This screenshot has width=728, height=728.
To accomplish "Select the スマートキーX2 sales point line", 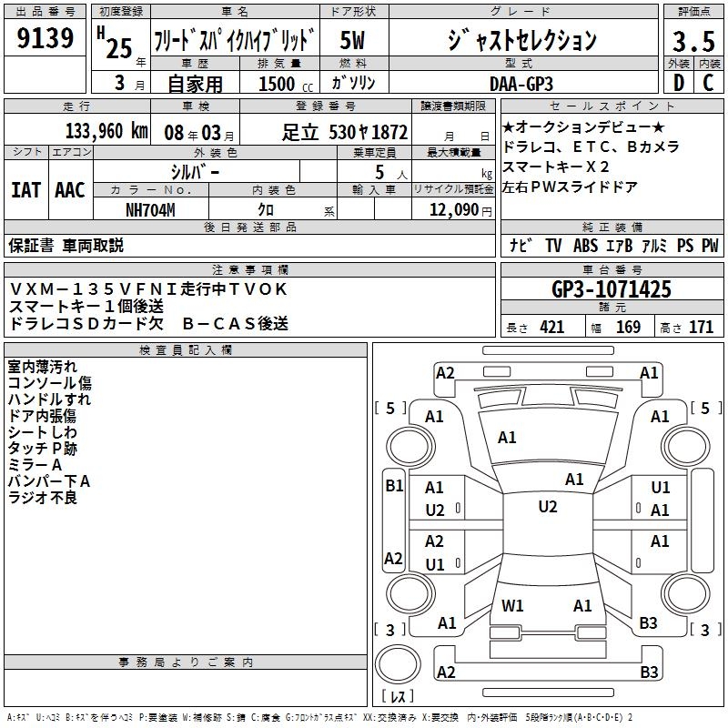I will click(x=556, y=167).
